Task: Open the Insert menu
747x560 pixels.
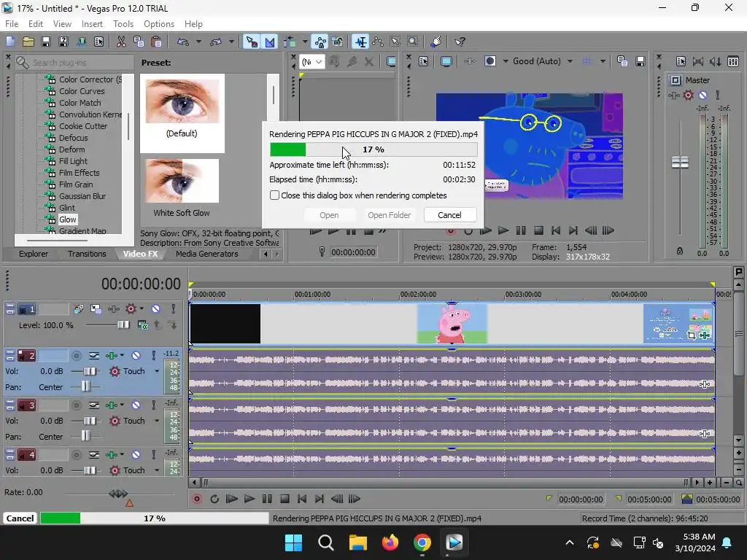Action: click(x=92, y=24)
